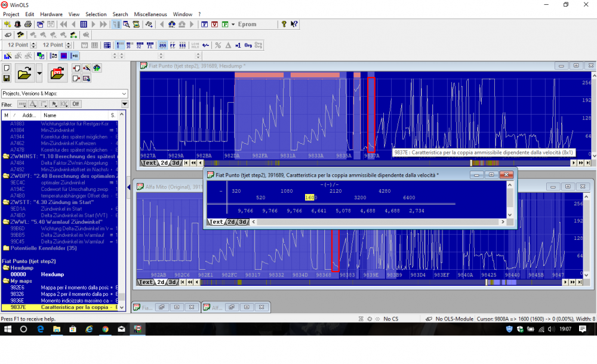Switch Alfa Mito window to 3d tab

[172, 282]
